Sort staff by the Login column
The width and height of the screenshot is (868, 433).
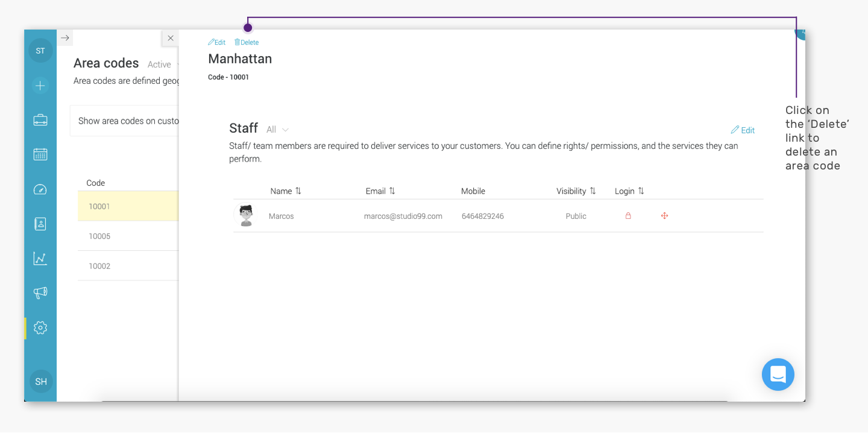click(x=629, y=191)
